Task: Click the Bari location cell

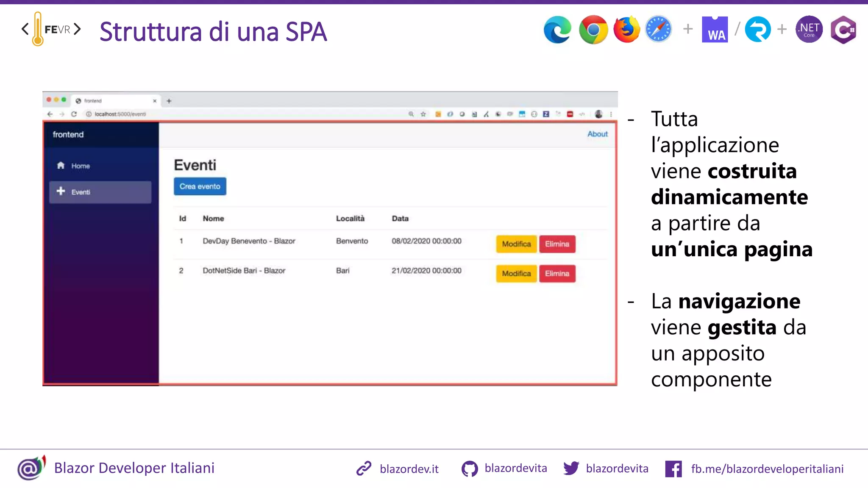Action: point(342,271)
